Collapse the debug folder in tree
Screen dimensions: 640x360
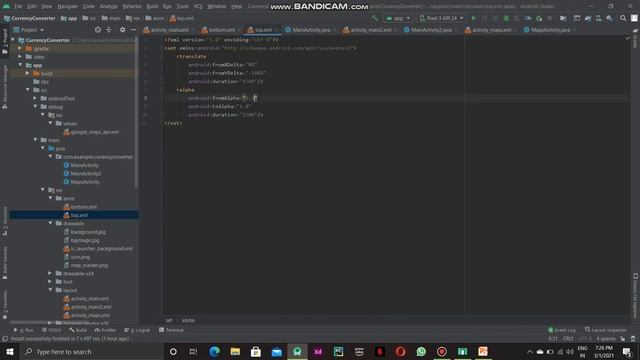click(x=36, y=107)
